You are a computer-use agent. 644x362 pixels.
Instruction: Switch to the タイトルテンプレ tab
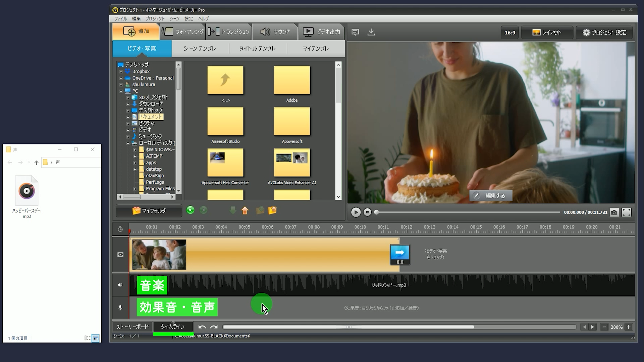tap(257, 49)
